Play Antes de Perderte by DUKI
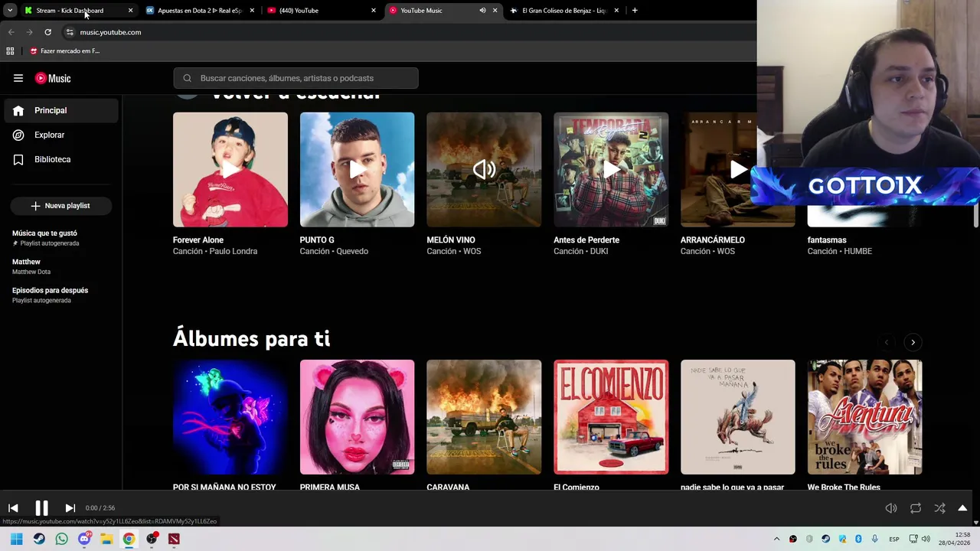The width and height of the screenshot is (980, 551). [x=611, y=170]
